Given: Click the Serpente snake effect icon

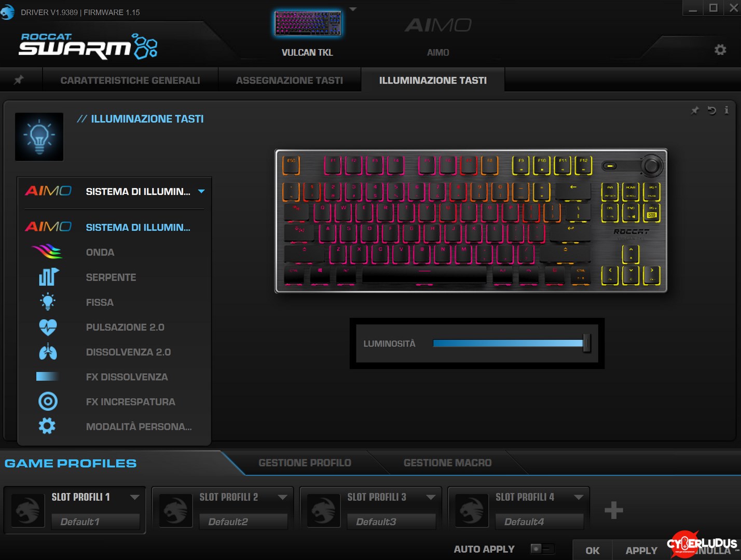Looking at the screenshot, I should click(x=48, y=277).
